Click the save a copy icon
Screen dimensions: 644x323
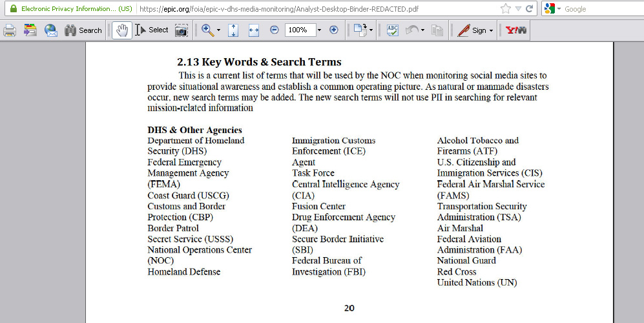point(30,30)
